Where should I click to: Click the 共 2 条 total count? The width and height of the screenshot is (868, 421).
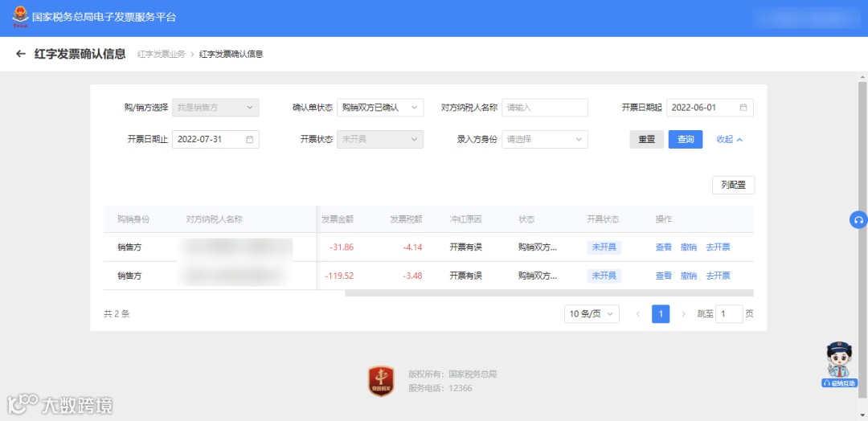pyautogui.click(x=117, y=314)
